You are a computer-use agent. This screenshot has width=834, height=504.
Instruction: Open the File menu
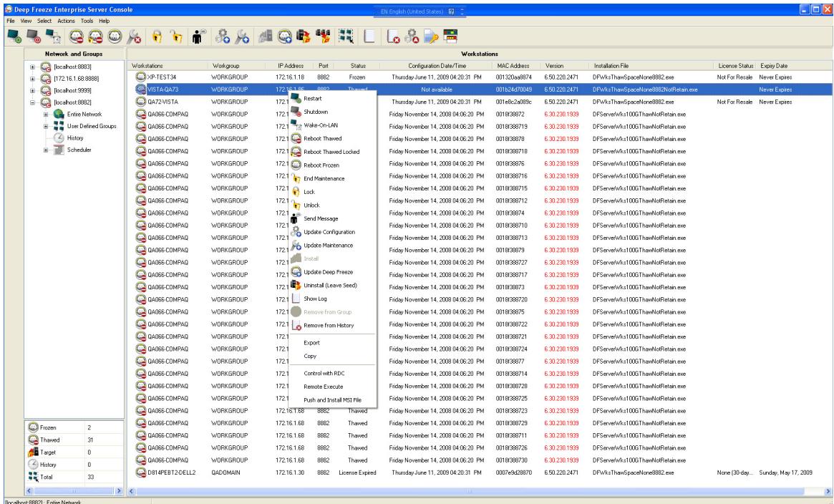pyautogui.click(x=11, y=21)
